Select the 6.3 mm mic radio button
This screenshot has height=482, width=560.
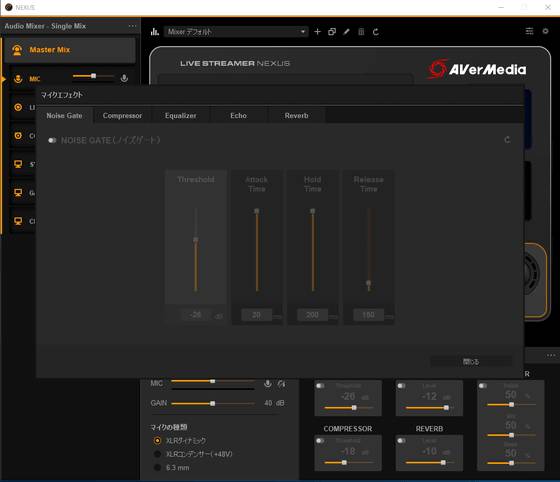[157, 468]
